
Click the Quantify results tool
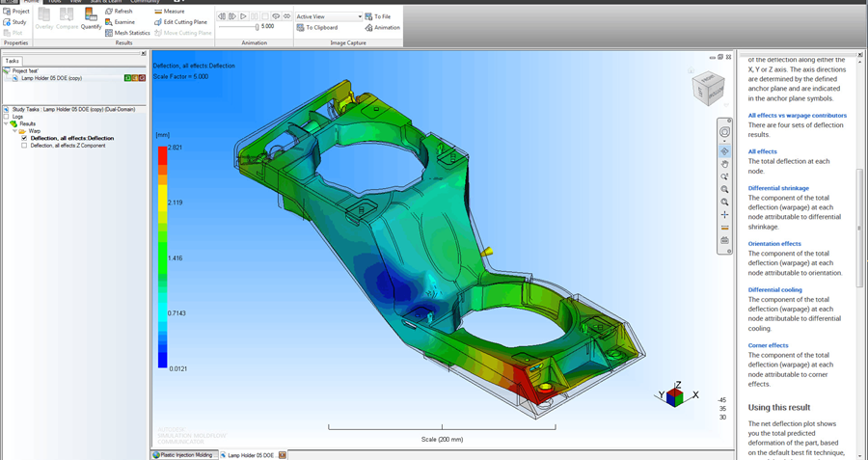[x=91, y=18]
